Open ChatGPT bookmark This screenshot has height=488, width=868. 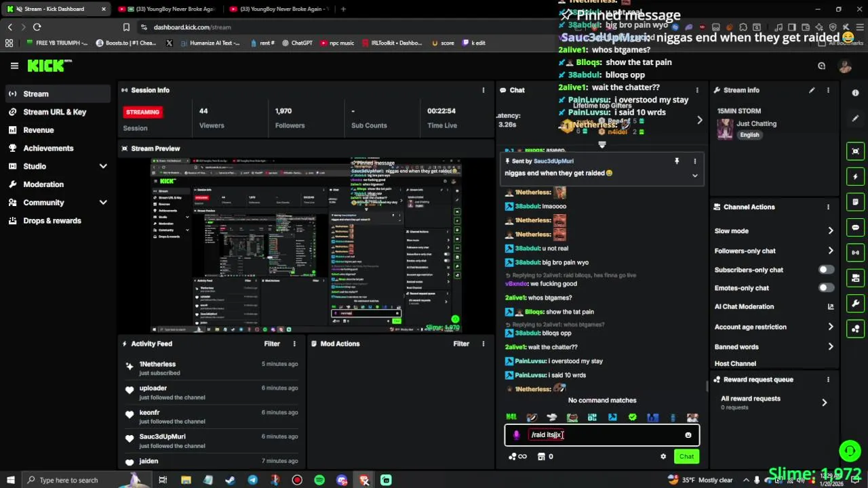[297, 43]
